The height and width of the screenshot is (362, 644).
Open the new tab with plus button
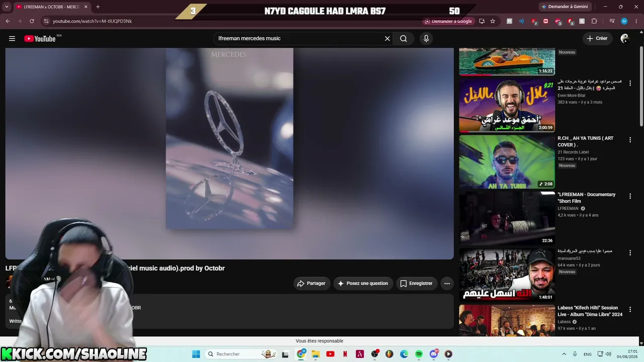tap(98, 7)
